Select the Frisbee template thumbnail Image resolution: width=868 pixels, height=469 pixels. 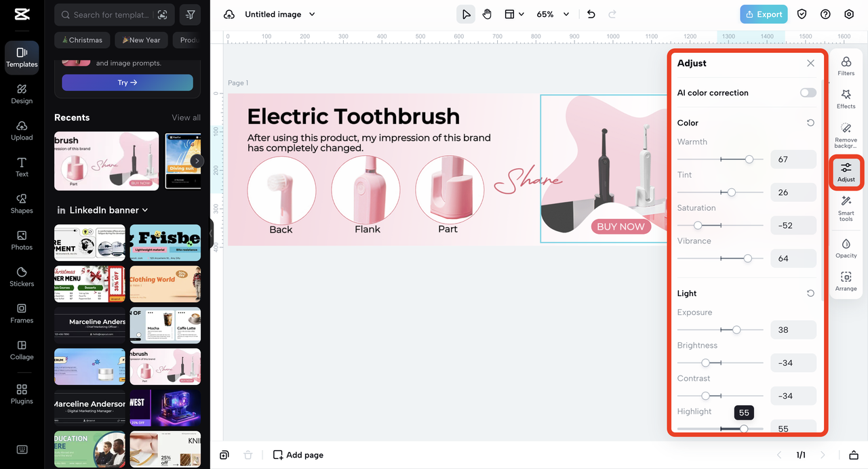(165, 243)
